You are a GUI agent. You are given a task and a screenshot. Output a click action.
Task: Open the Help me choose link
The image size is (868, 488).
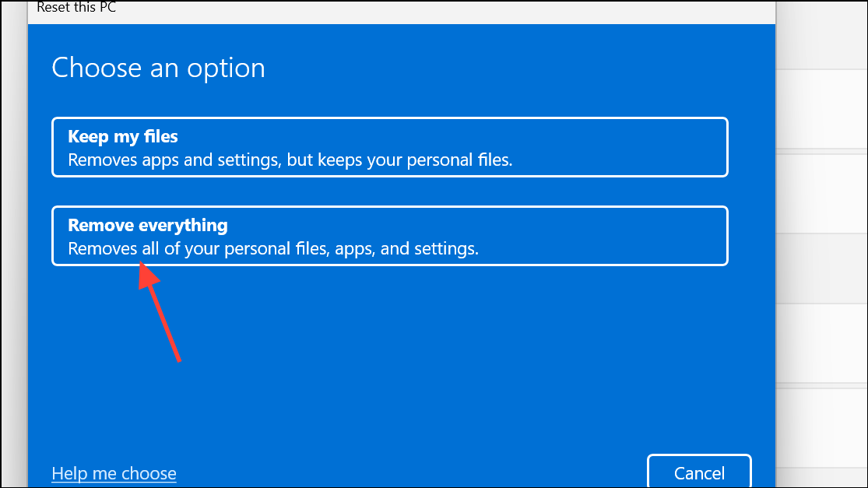tap(114, 474)
